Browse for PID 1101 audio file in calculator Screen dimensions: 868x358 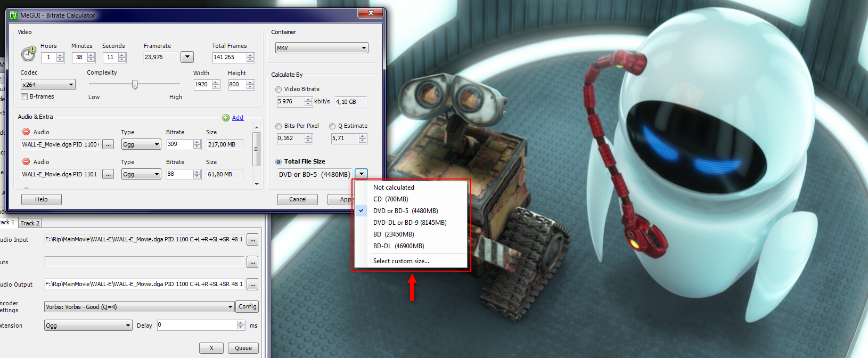pos(108,174)
